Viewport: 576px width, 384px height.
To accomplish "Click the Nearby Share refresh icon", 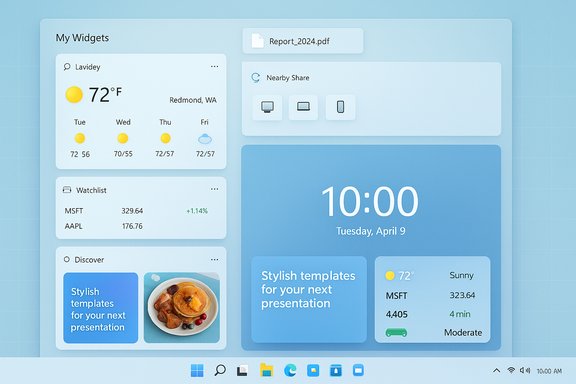I will 256,78.
